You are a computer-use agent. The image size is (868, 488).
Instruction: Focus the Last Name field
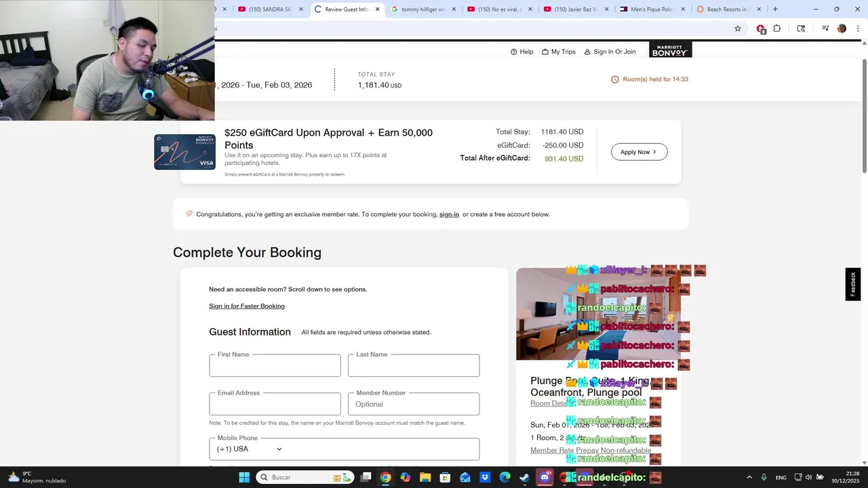[414, 365]
